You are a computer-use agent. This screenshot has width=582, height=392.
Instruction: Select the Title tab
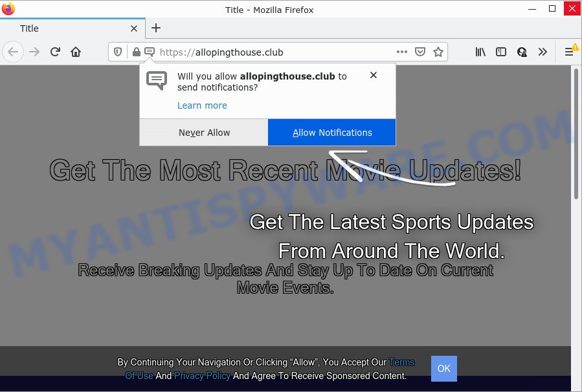point(73,28)
